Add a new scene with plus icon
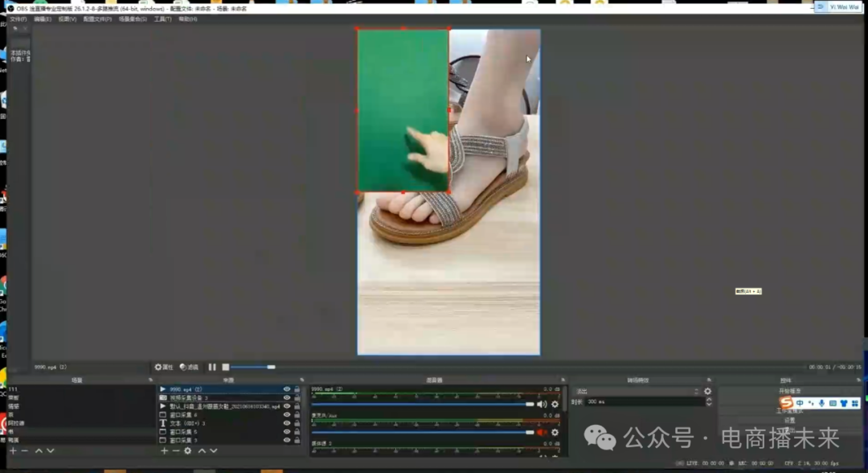Viewport: 868px width, 473px height. [13, 451]
